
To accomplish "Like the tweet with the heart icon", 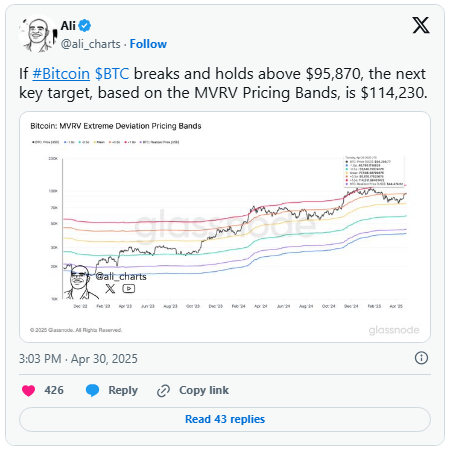I will [x=28, y=390].
